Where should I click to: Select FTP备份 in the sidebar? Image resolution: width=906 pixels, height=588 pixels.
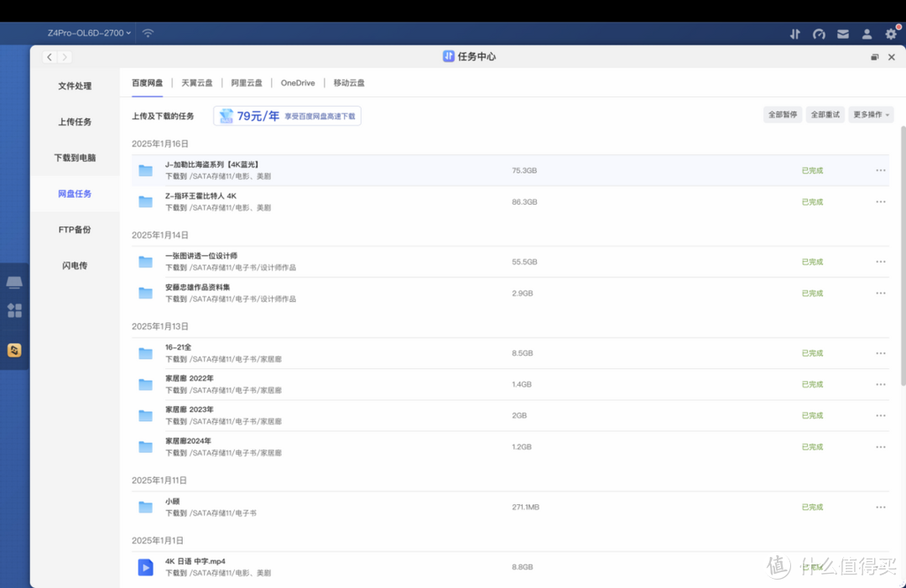coord(75,229)
